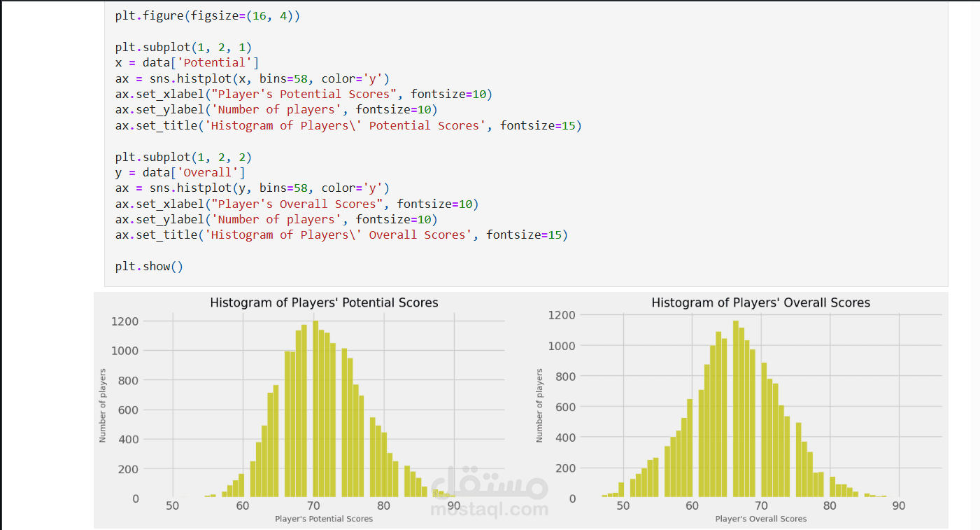The height and width of the screenshot is (530, 980).
Task: Click the set_xlabel "Player's Potential Scores" line
Action: (x=304, y=94)
